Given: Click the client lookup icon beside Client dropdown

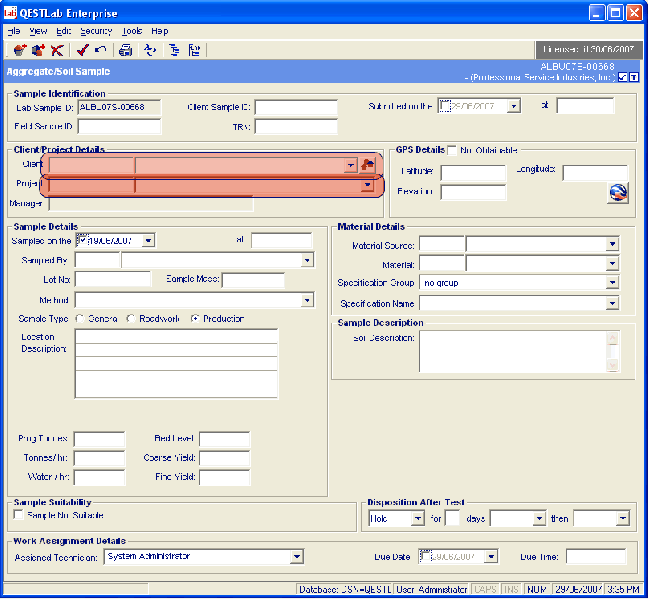Looking at the screenshot, I should [x=367, y=165].
